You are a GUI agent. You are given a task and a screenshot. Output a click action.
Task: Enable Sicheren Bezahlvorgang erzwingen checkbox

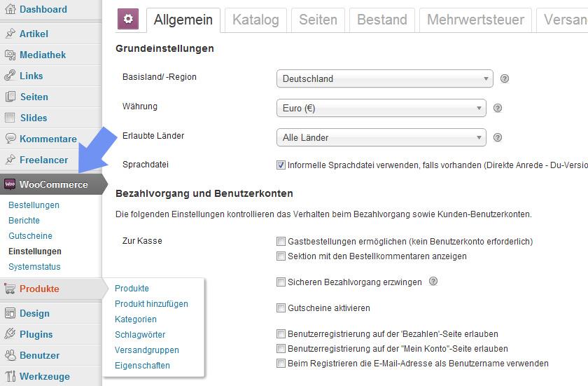tap(281, 282)
